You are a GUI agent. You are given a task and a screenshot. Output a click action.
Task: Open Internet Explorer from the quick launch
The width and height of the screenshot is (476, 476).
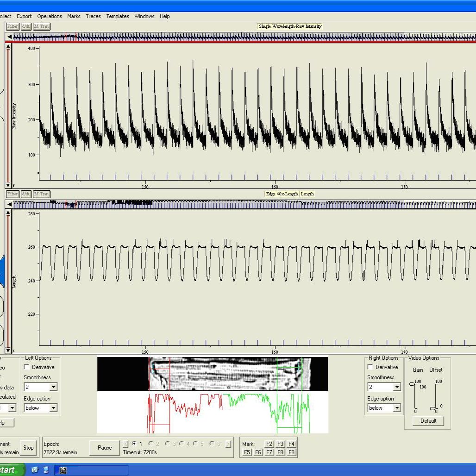pyautogui.click(x=35, y=470)
